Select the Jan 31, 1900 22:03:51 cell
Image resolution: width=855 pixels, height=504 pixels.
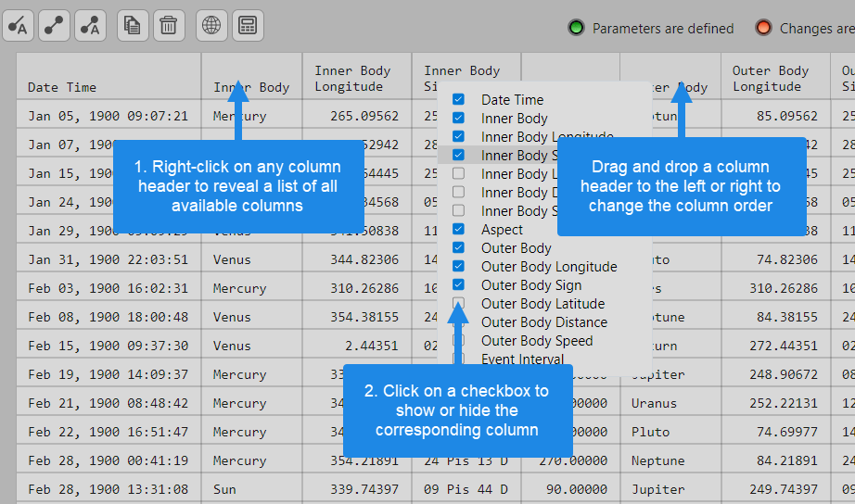[108, 258]
